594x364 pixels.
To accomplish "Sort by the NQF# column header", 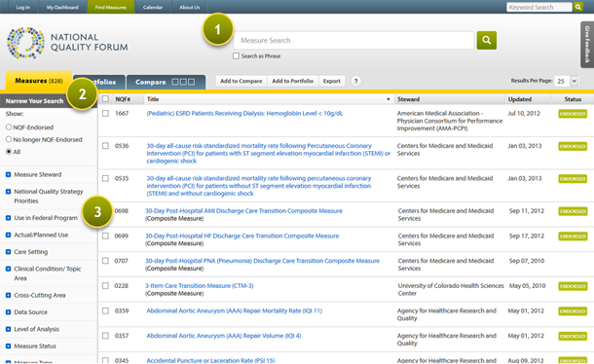I will [x=123, y=99].
